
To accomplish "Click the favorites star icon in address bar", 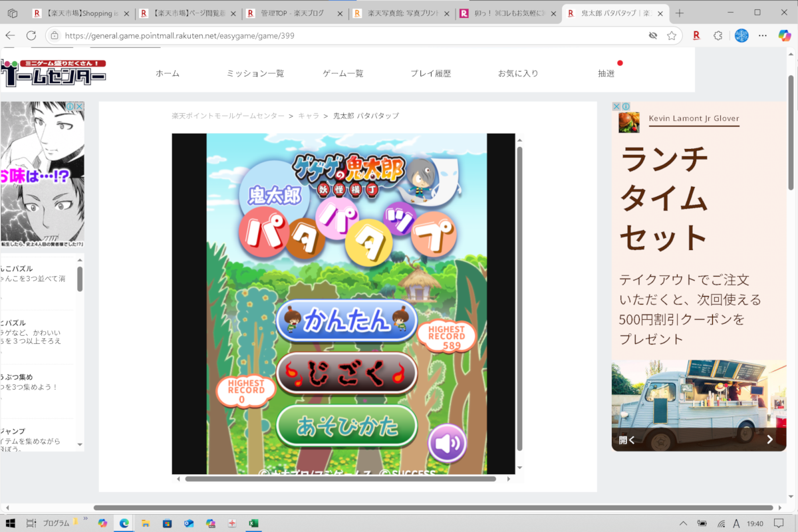I will tap(672, 36).
